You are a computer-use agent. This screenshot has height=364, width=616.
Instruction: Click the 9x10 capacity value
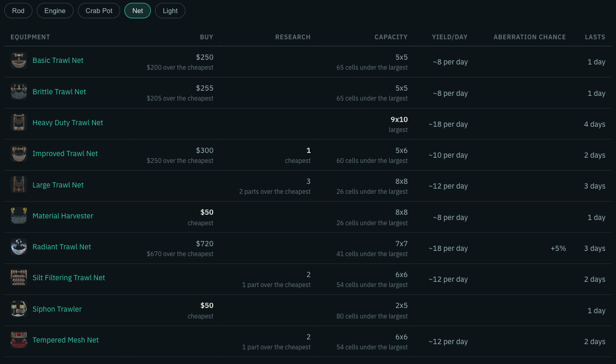point(399,119)
